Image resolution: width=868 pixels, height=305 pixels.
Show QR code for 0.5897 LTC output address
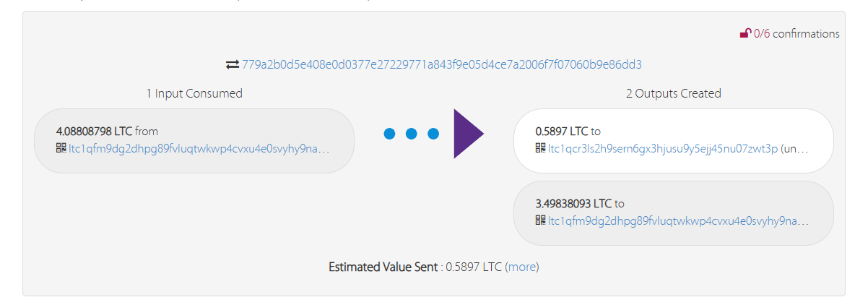[x=540, y=149]
